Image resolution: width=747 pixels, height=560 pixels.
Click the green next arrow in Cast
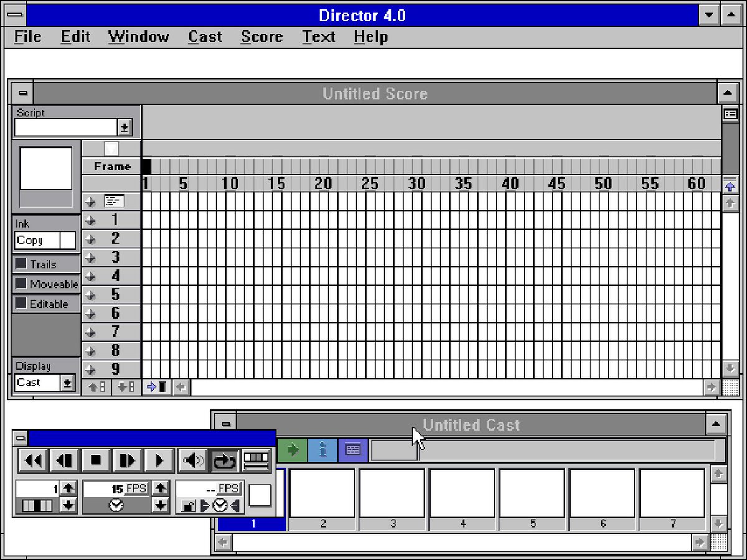[291, 450]
